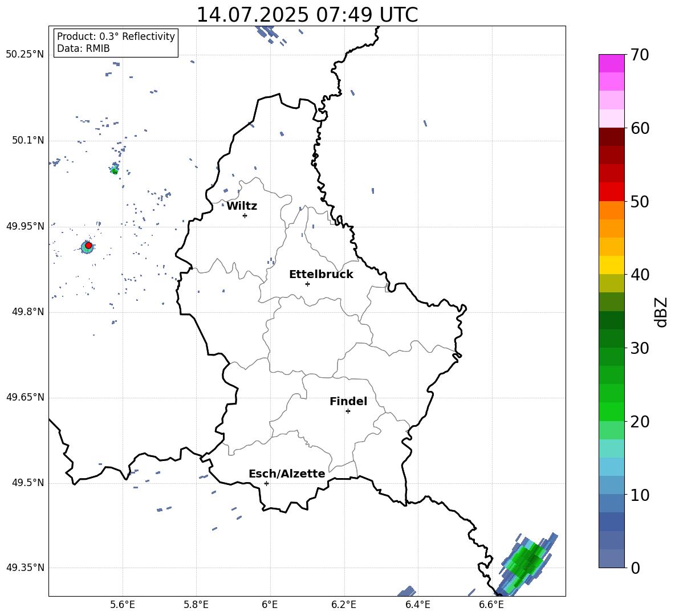Click the 50.1°N latitude label
The width and height of the screenshot is (675, 616).
28,140
